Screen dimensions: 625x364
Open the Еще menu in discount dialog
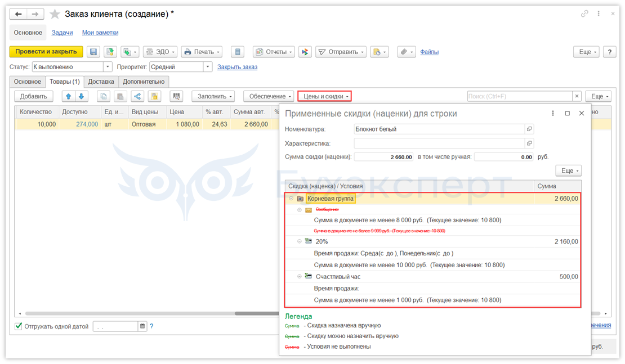[x=569, y=170]
